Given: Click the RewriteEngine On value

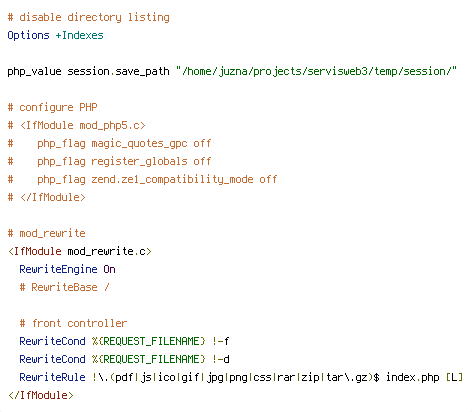Looking at the screenshot, I should [x=109, y=269].
